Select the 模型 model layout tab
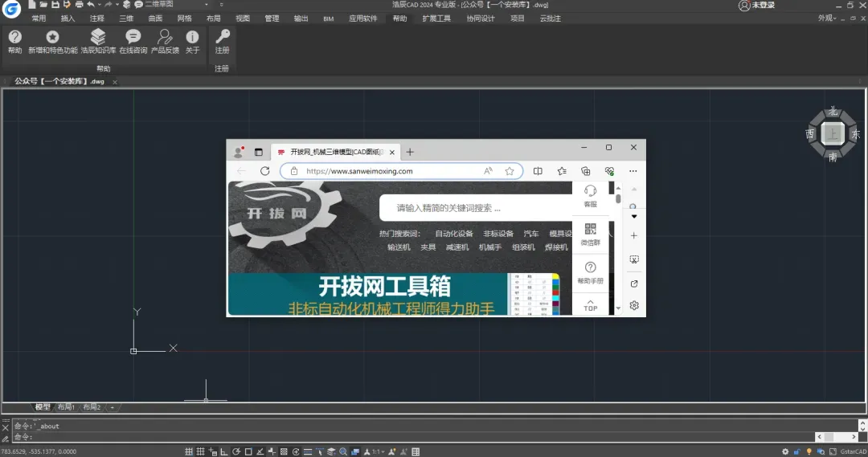This screenshot has width=868, height=457. click(43, 407)
